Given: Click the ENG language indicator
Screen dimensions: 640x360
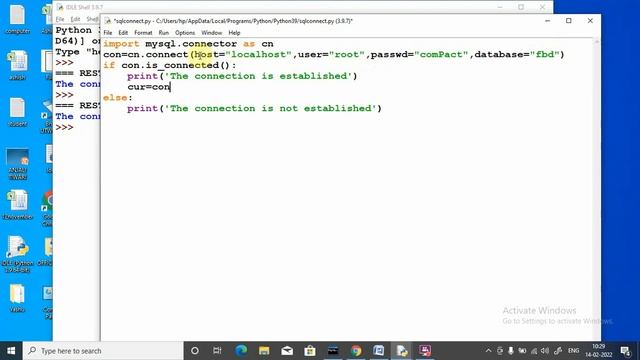Looking at the screenshot, I should click(573, 351).
